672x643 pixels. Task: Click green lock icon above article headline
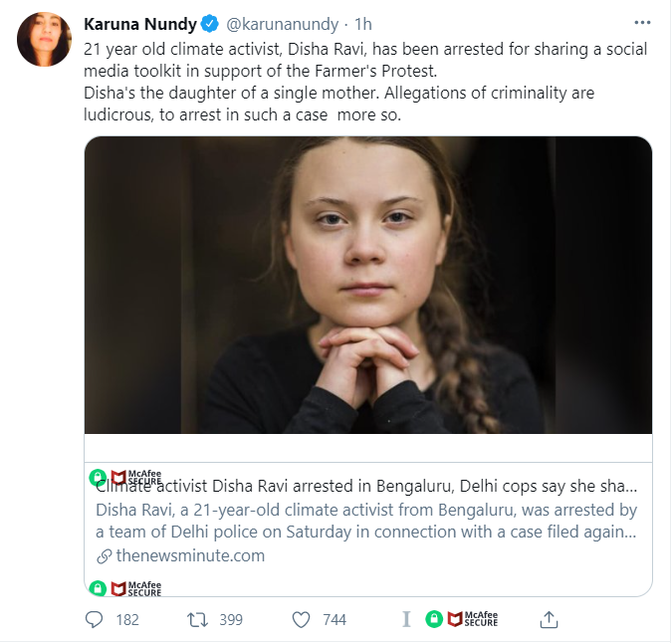pyautogui.click(x=98, y=477)
